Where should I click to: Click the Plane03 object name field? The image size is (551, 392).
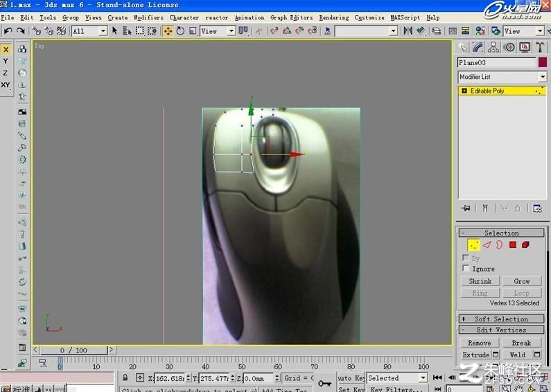[x=497, y=62]
